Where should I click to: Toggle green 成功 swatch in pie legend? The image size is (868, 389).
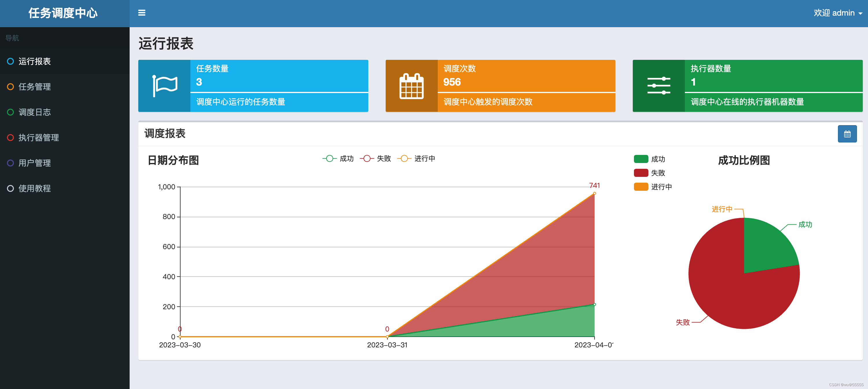pyautogui.click(x=641, y=159)
